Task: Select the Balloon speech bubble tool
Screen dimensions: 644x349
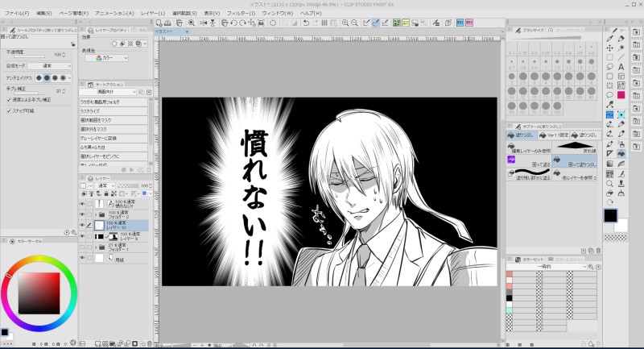Action: 610,95
